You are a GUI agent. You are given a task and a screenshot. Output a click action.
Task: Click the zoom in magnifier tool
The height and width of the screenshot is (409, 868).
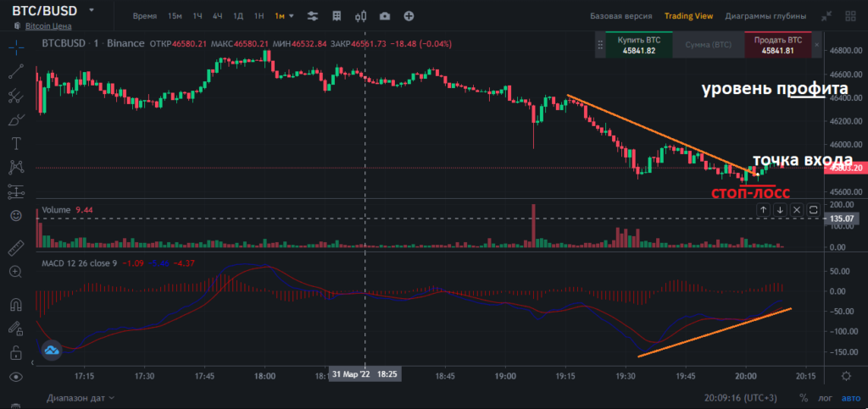point(14,272)
